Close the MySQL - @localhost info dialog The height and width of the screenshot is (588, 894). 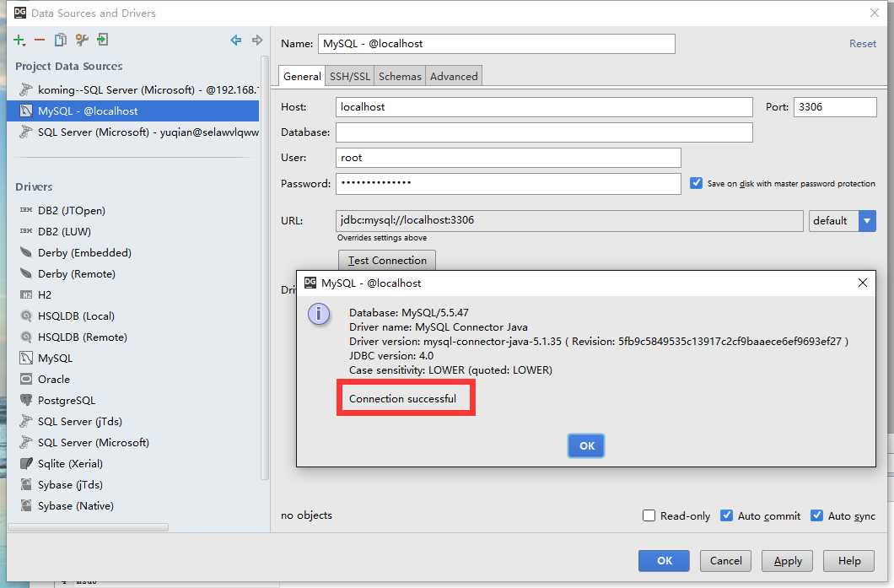862,283
